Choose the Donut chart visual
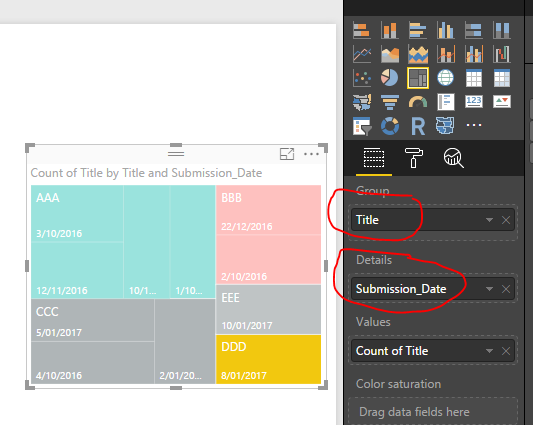The width and height of the screenshot is (533, 425). click(390, 126)
